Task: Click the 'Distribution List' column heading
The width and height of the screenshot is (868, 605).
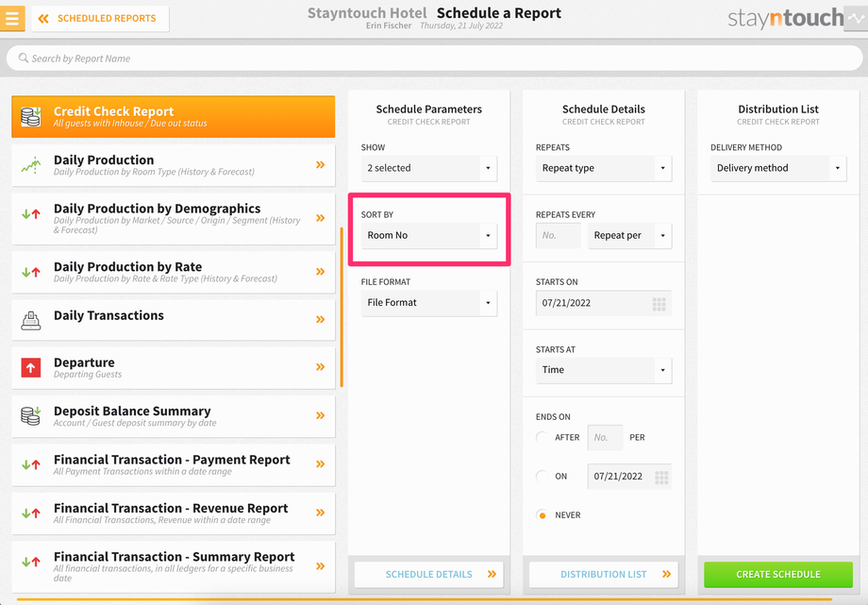Action: tap(778, 109)
